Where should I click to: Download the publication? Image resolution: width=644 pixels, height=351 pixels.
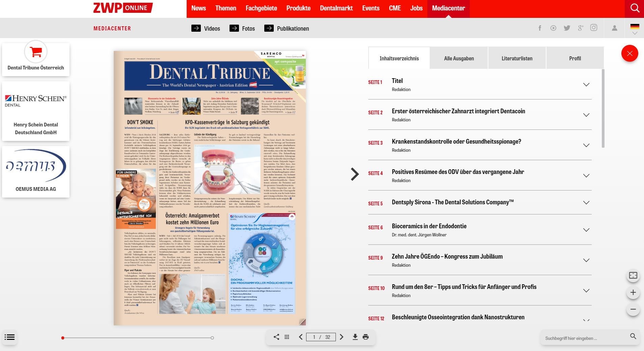point(355,337)
